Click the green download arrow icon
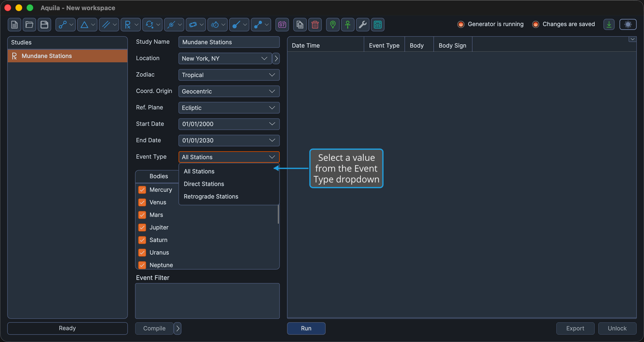 click(x=609, y=24)
